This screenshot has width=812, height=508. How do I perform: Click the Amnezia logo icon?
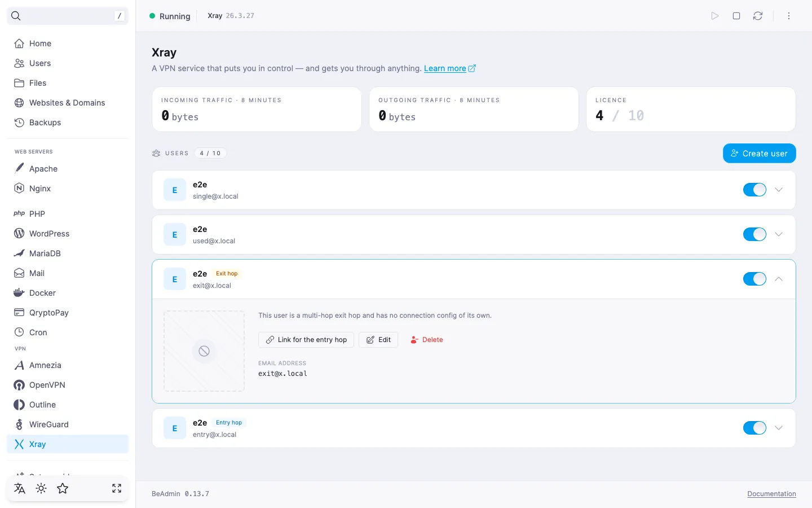pyautogui.click(x=19, y=365)
